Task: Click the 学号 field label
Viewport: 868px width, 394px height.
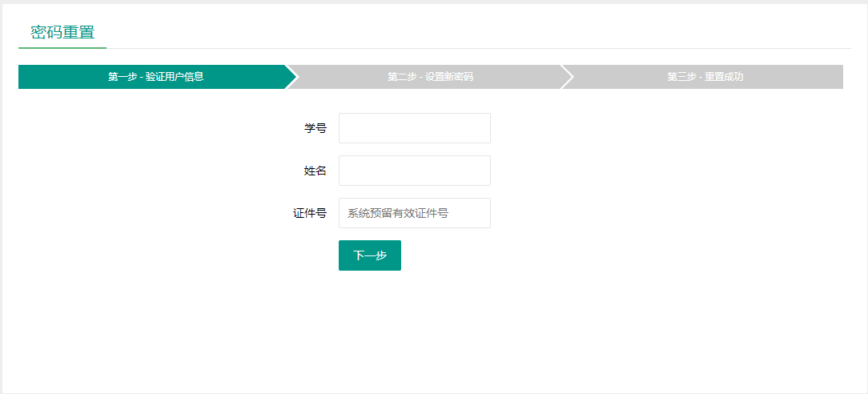Action: point(315,128)
